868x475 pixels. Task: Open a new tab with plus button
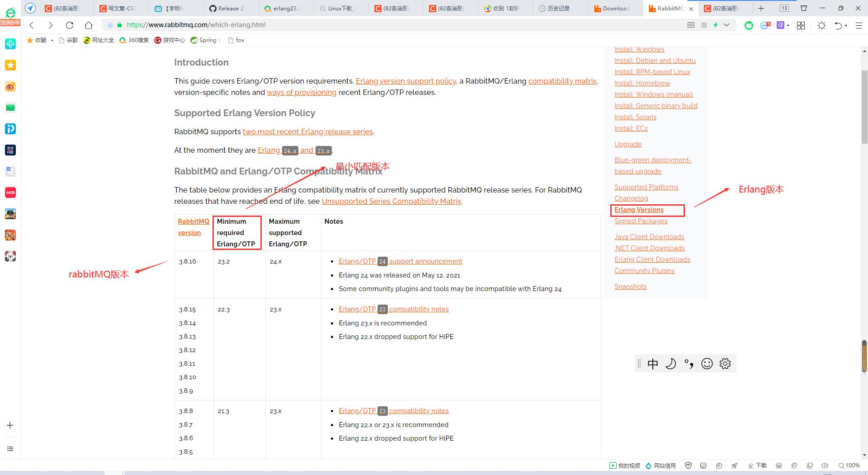pos(761,8)
